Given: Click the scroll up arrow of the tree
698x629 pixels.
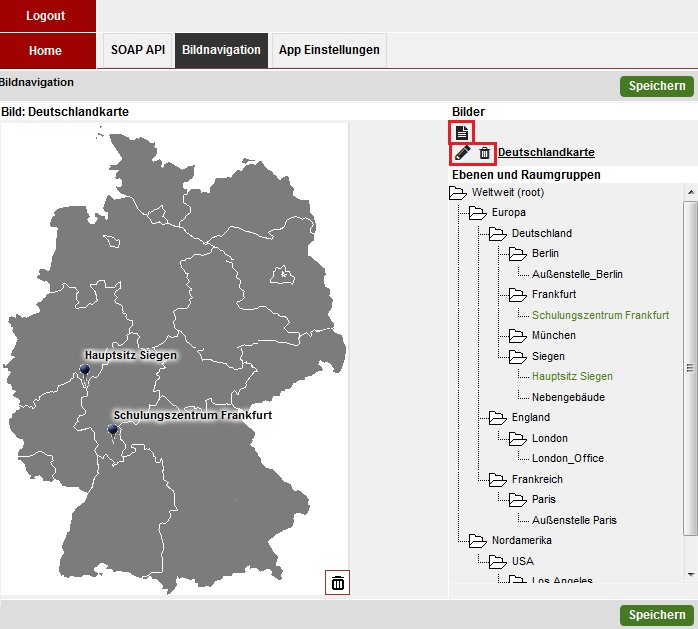Looking at the screenshot, I should (x=690, y=192).
